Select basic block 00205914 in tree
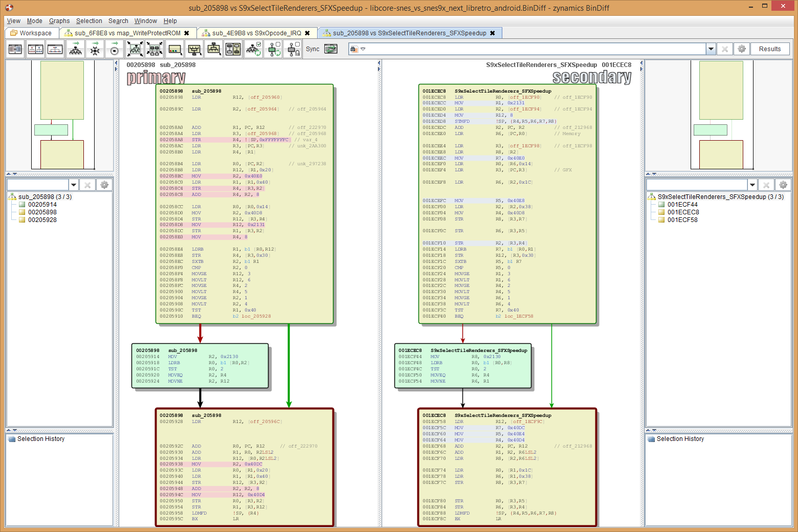The image size is (798, 532). (x=42, y=205)
